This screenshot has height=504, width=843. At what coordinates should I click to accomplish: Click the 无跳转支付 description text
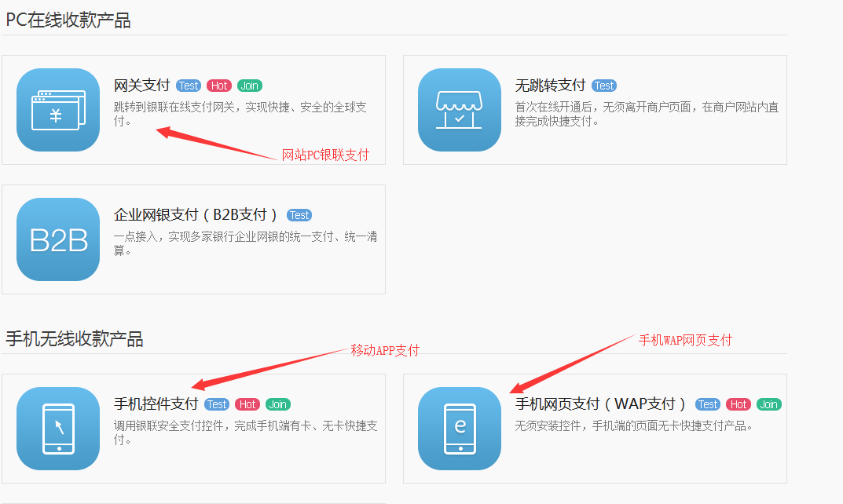[647, 114]
